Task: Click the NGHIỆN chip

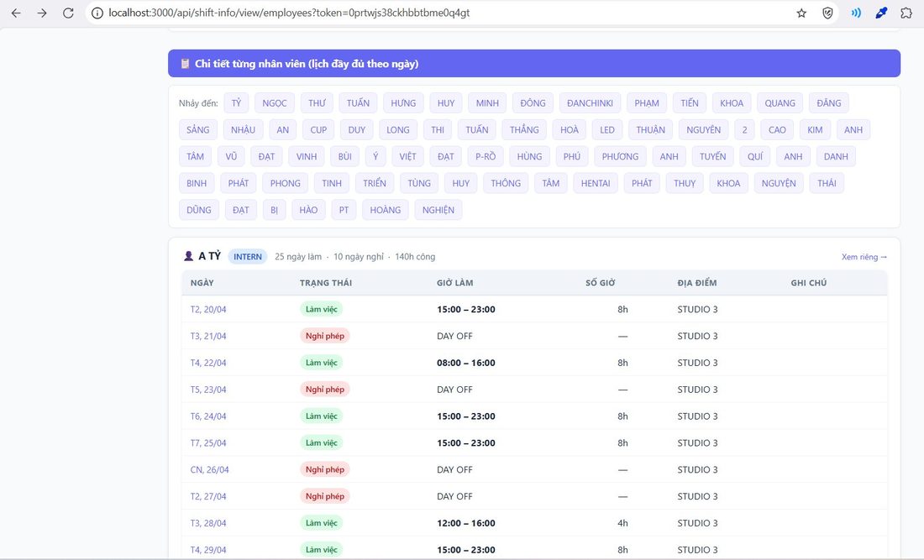Action: (x=438, y=210)
